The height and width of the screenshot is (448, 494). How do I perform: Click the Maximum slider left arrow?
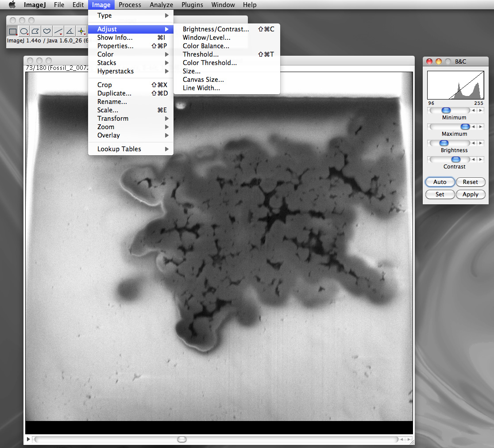473,126
